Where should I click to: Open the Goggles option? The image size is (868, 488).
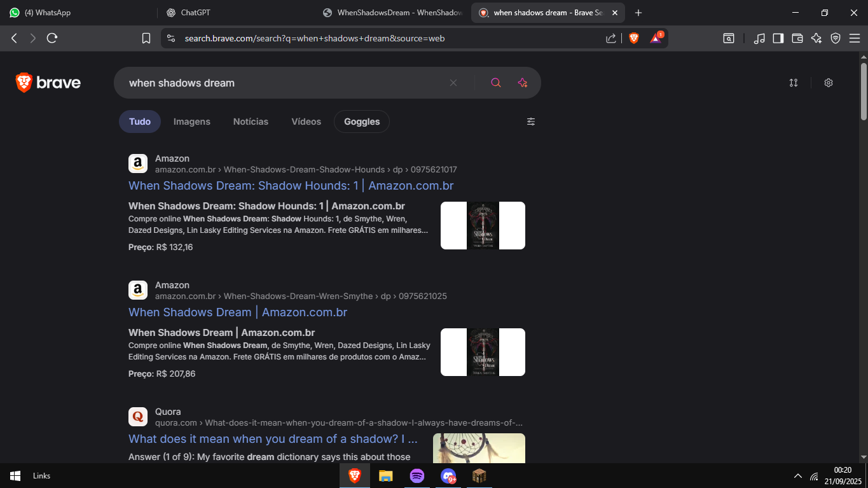362,122
